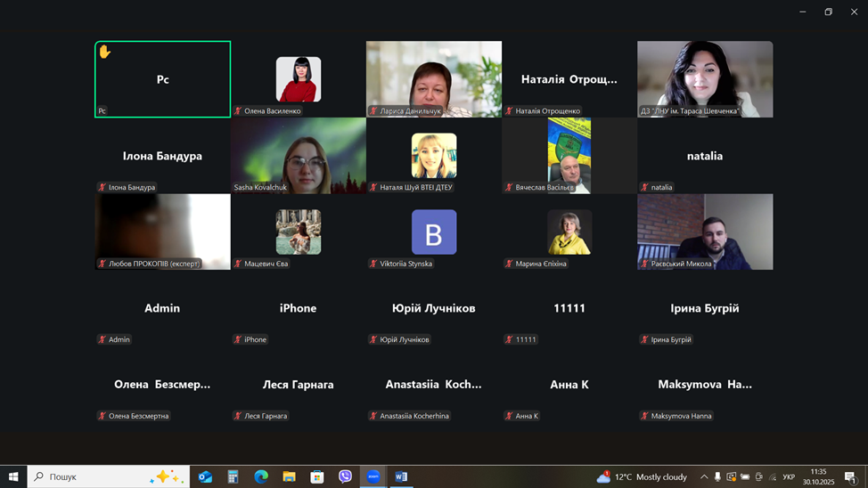Open the УКР language switcher
Screen dimensions: 868x488
[x=789, y=477]
